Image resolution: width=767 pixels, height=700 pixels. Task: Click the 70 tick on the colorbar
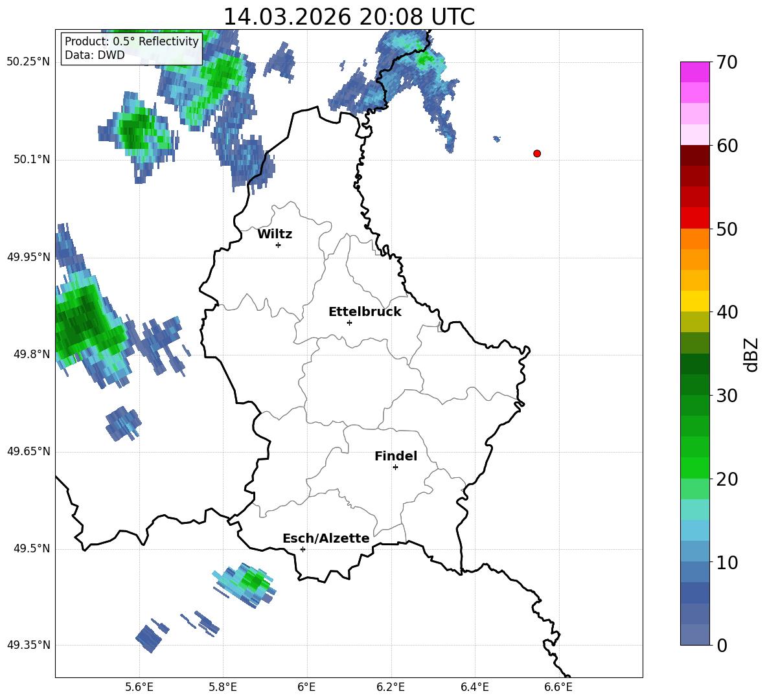click(726, 63)
